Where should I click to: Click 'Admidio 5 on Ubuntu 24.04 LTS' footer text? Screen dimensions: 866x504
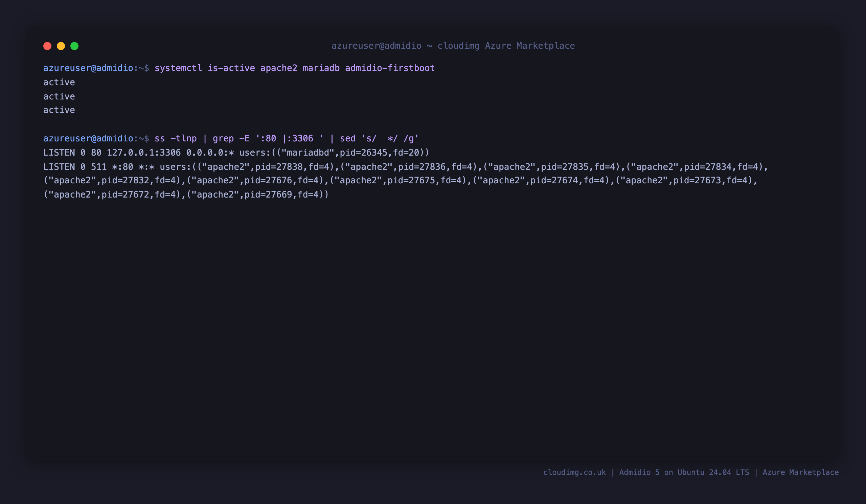(x=684, y=473)
